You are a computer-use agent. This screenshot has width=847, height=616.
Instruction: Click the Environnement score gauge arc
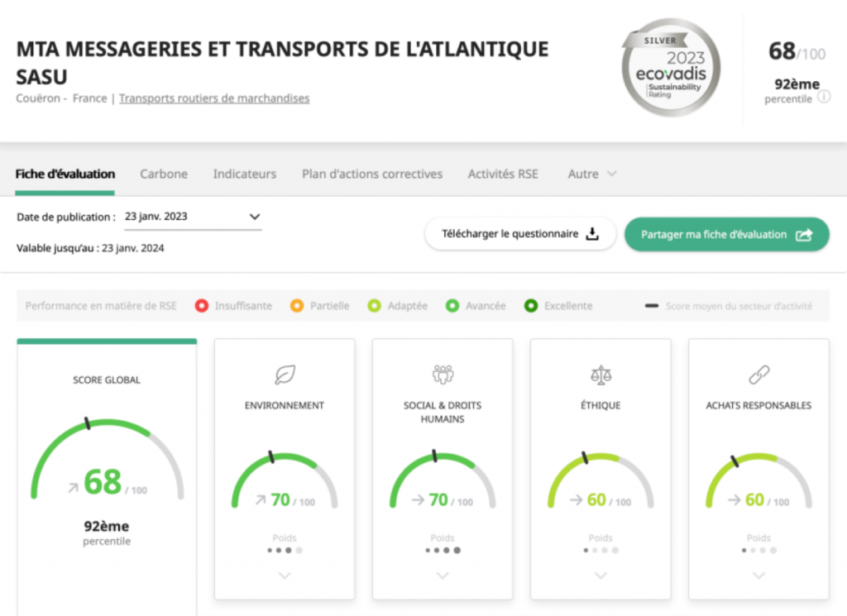(285, 480)
